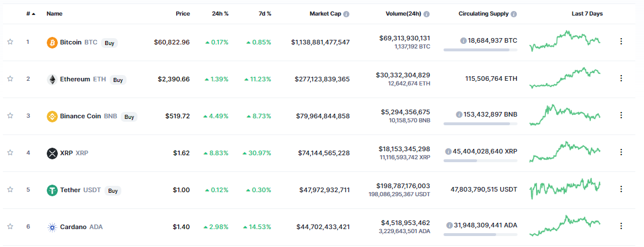Open Binance Coin 7-day price chart
The height and width of the screenshot is (247, 644).
pyautogui.click(x=565, y=115)
